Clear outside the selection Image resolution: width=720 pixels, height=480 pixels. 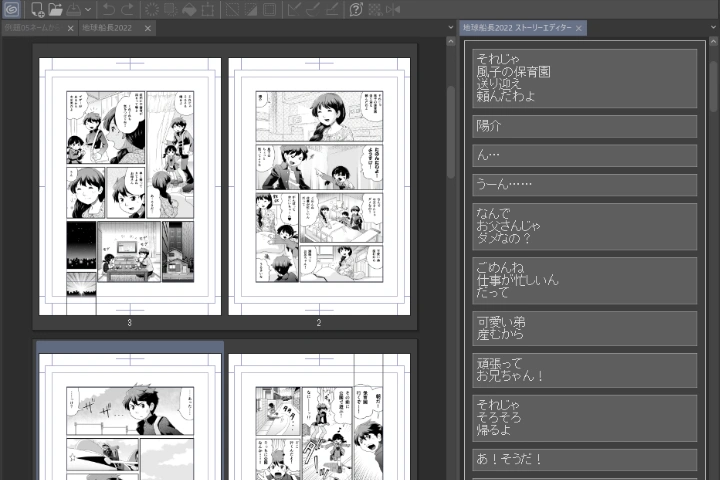tap(170, 9)
